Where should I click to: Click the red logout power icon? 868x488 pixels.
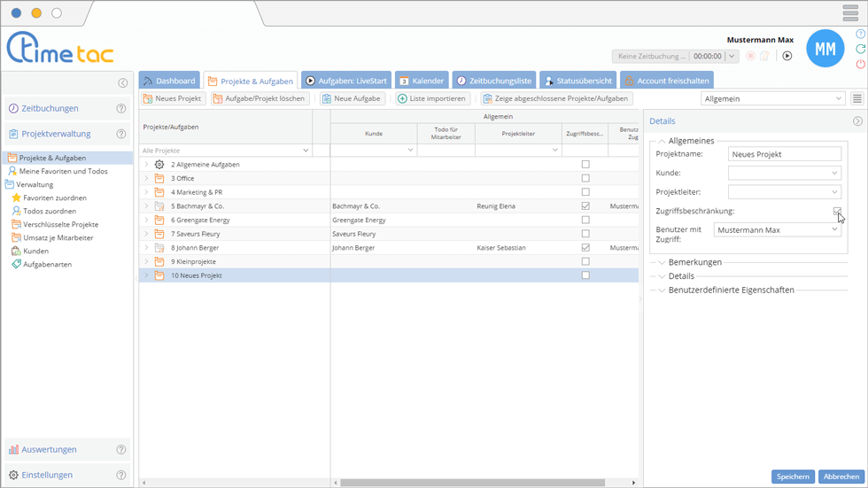coord(860,64)
